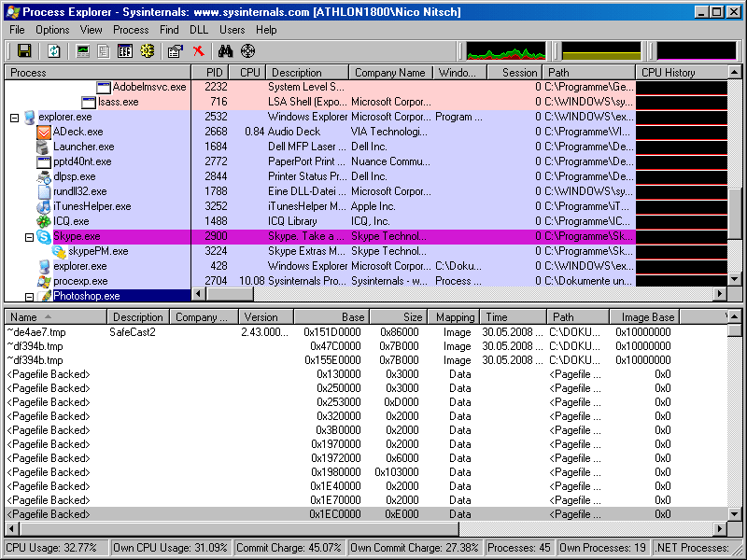Sort by the Session column header
Screen dimensions: 747x560
pyautogui.click(x=514, y=73)
